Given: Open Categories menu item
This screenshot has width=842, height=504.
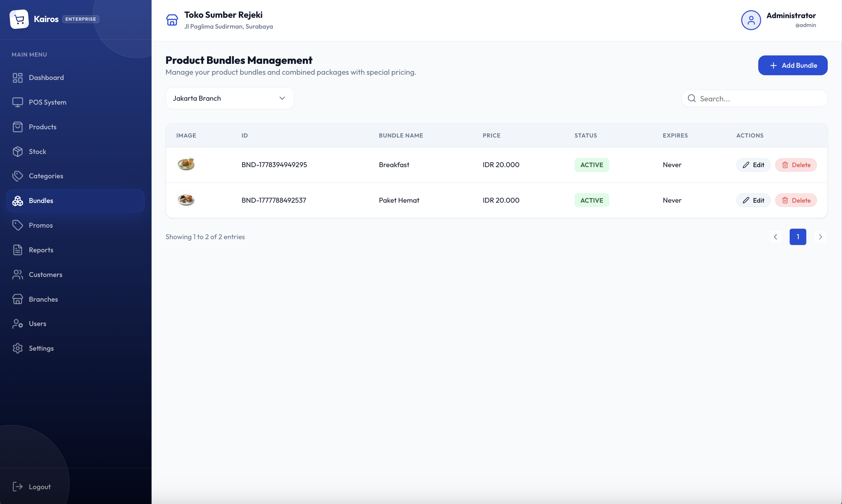Looking at the screenshot, I should [75, 176].
